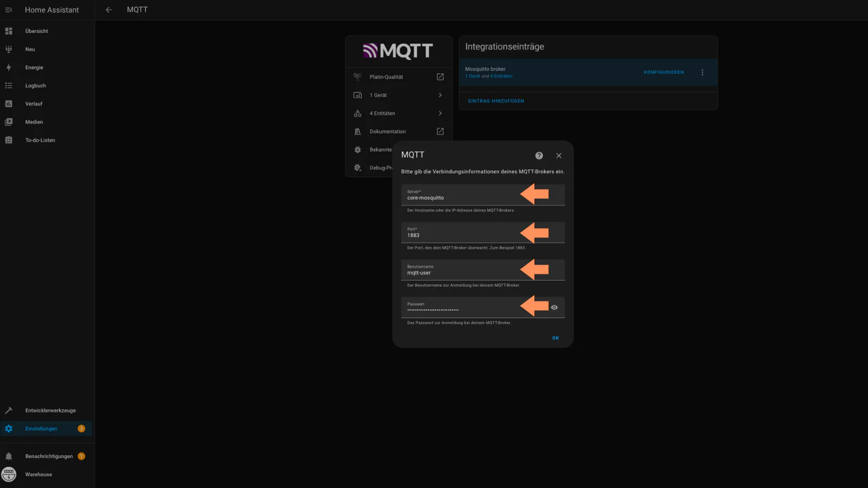Close the MQTT dialog with the X
The image size is (868, 488).
coord(558,156)
